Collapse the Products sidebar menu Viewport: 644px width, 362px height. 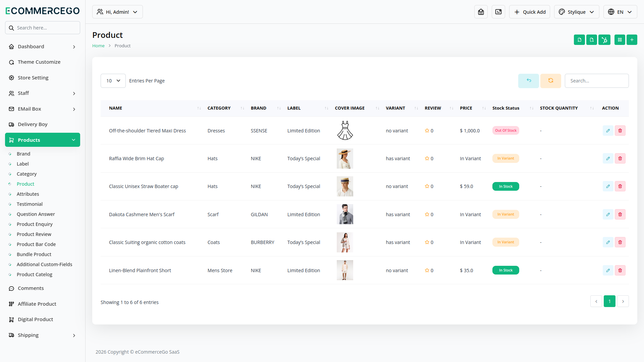point(43,140)
